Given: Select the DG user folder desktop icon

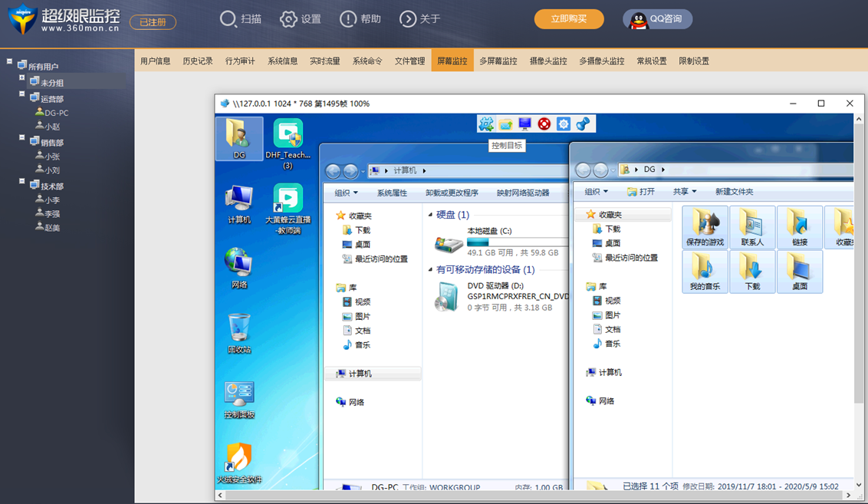Looking at the screenshot, I should (x=239, y=138).
